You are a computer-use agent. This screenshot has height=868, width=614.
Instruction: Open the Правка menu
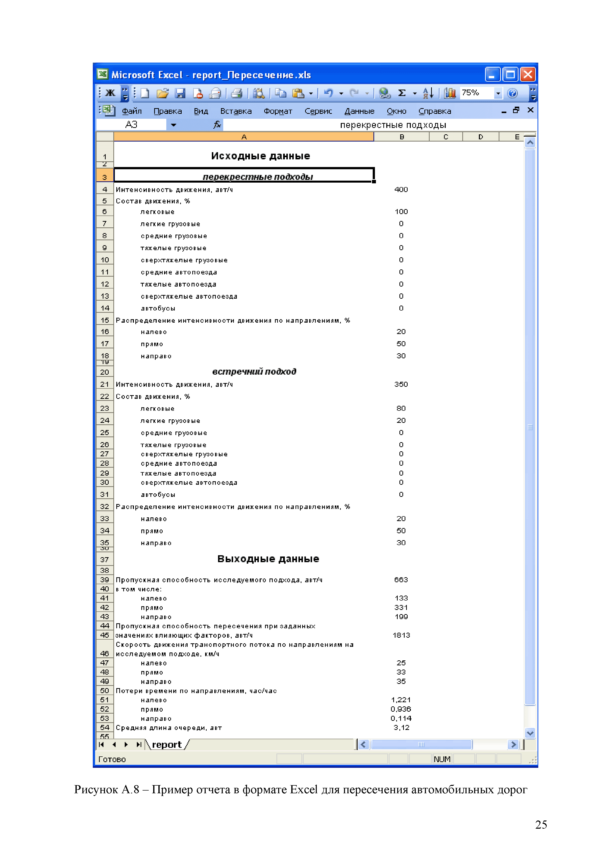pyautogui.click(x=168, y=111)
